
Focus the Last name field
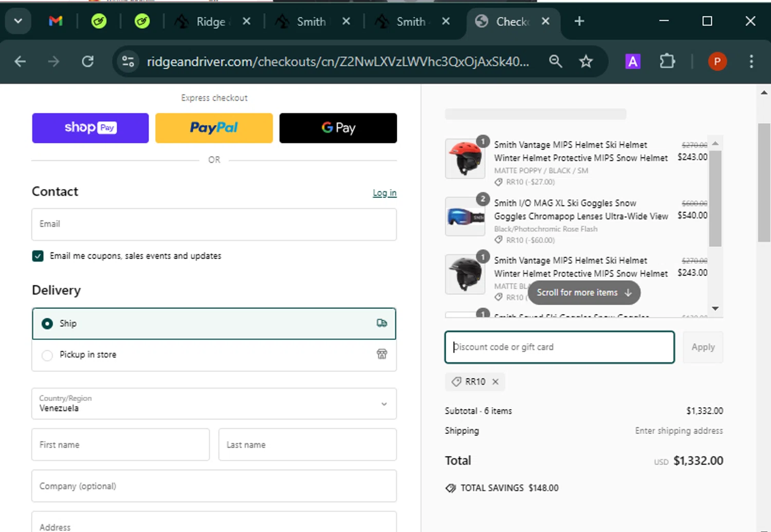[x=307, y=445]
